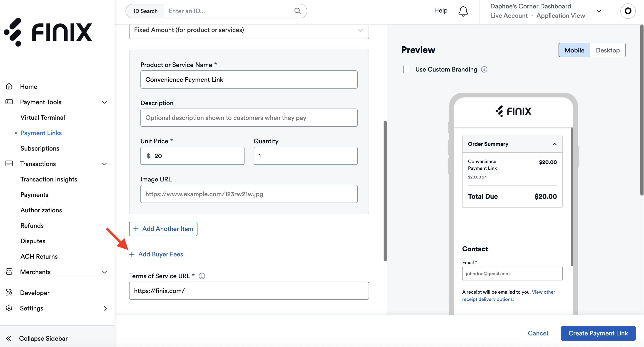Click the search magnifier icon
Viewport: 644px width, 347px height.
click(x=297, y=11)
